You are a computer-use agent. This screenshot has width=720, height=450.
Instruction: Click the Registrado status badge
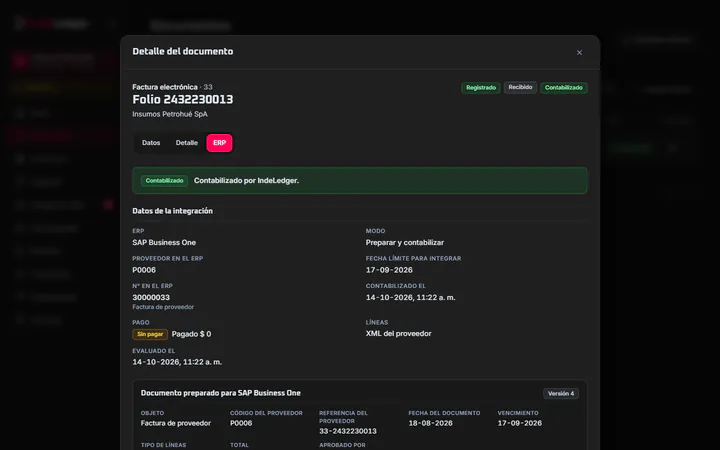(x=481, y=88)
